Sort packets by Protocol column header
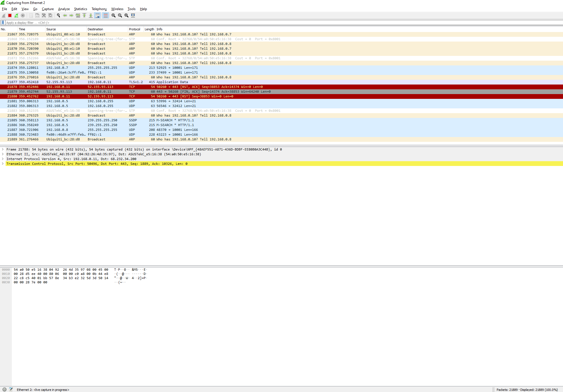Screen dimensions: 563x392 [x=134, y=29]
